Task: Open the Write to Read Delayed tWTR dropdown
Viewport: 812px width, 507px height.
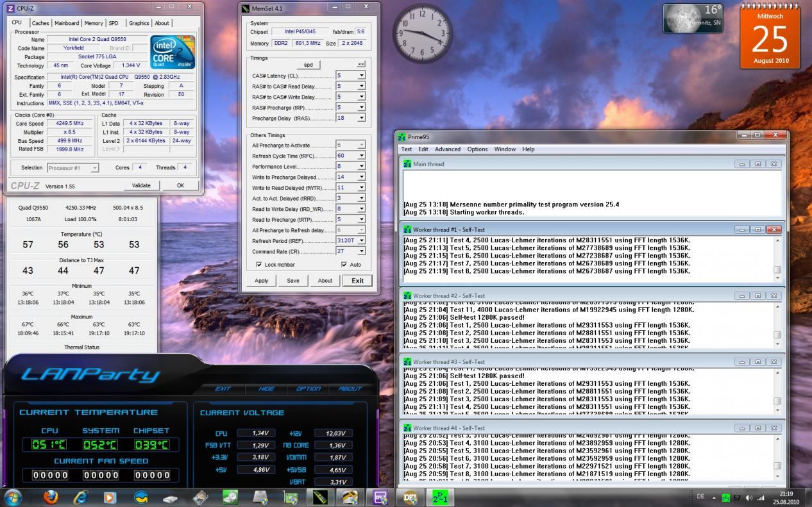Action: [x=361, y=188]
